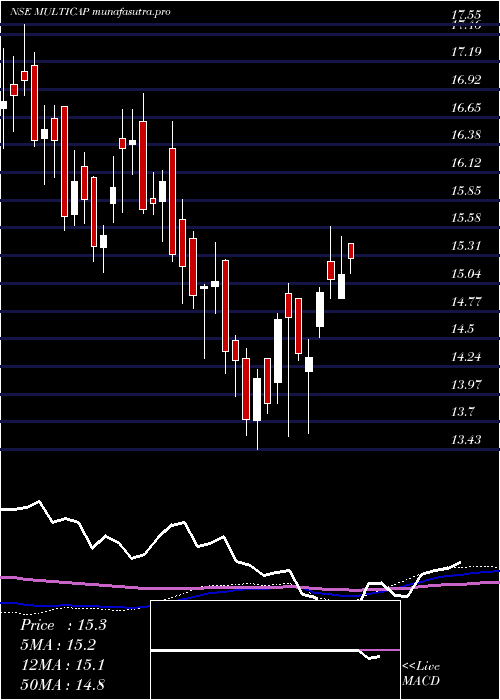This screenshot has height=700, width=500.
Task: Select the 14.24 price label
Action: tap(466, 357)
